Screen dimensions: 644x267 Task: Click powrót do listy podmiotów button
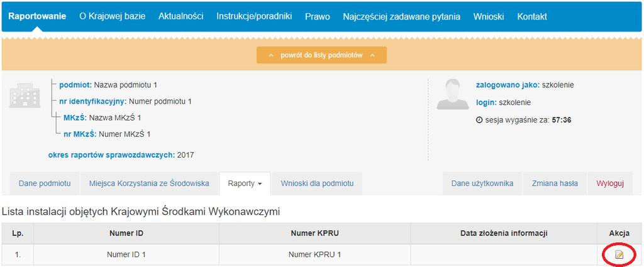pyautogui.click(x=321, y=55)
